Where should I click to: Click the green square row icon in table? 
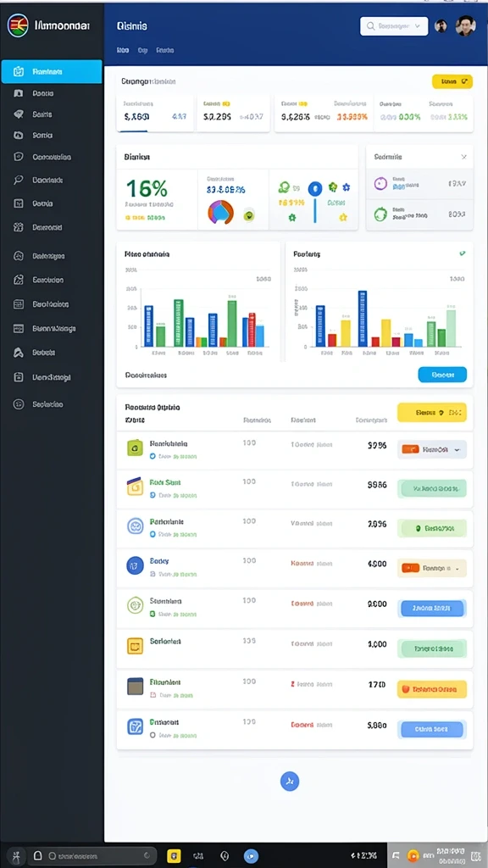135,448
